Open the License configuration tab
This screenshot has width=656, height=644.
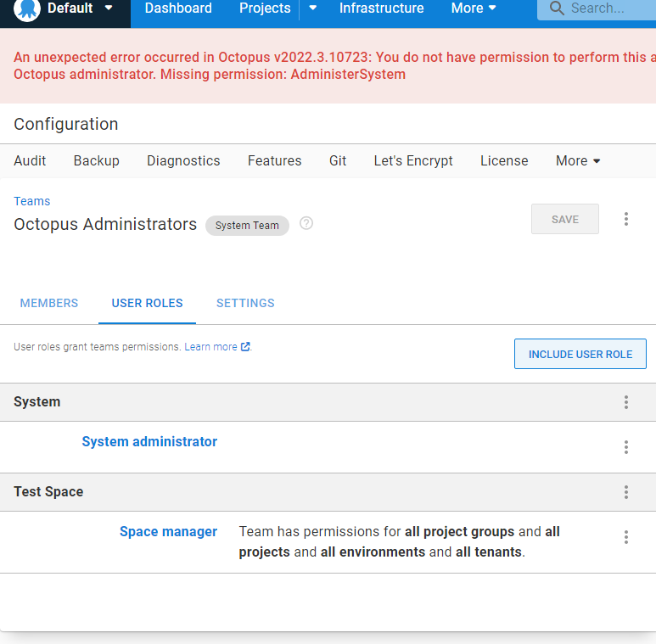504,161
